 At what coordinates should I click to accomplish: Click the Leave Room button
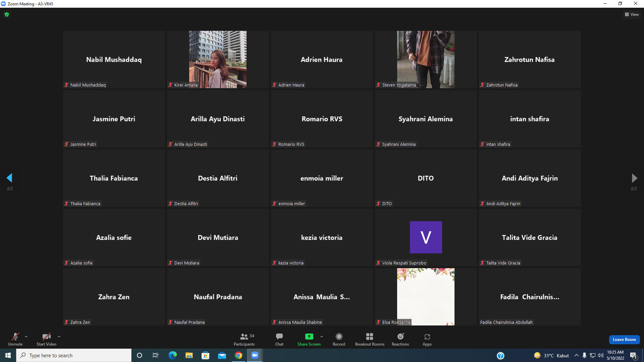pyautogui.click(x=624, y=340)
